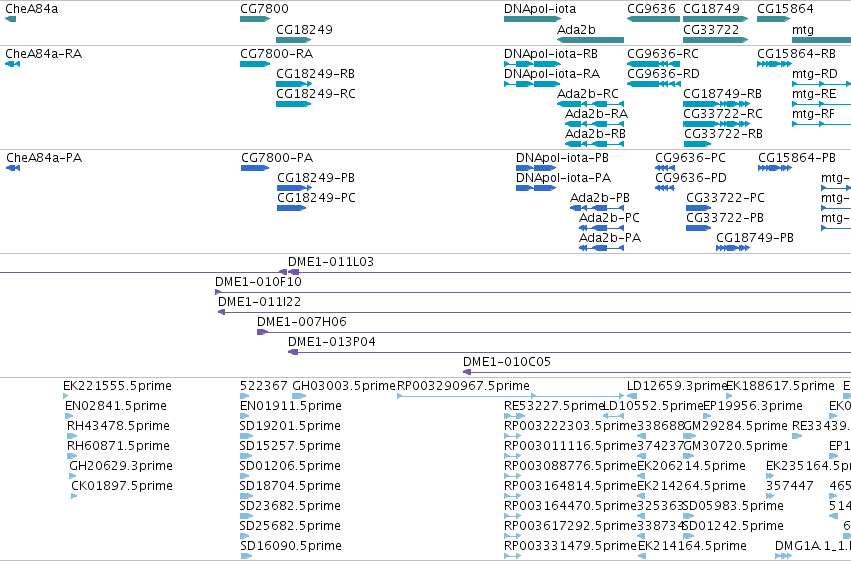Select protein Ada2b-PC

point(609,218)
